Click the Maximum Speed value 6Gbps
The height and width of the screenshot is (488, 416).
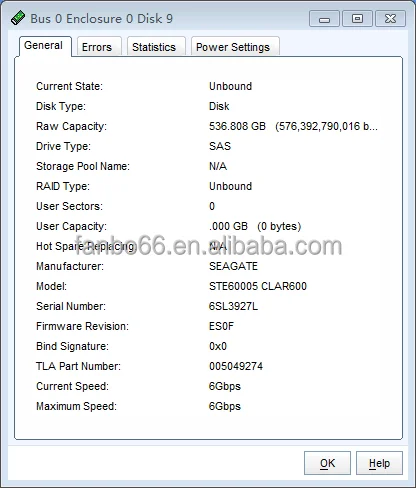click(225, 406)
